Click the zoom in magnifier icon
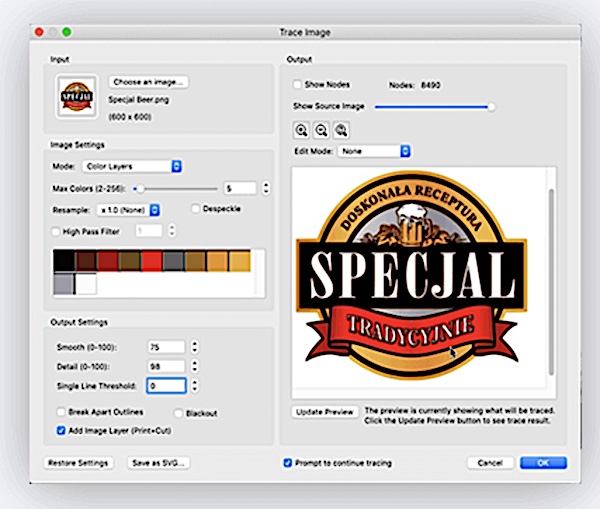The height and width of the screenshot is (509, 600). (302, 130)
